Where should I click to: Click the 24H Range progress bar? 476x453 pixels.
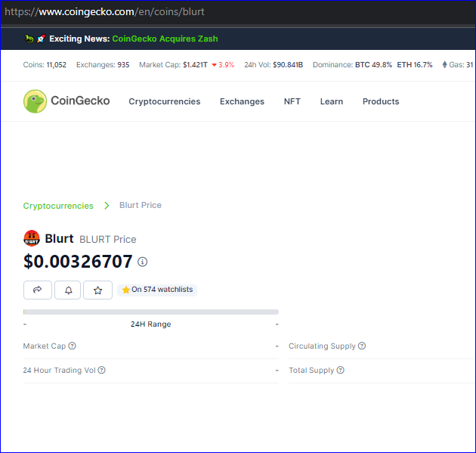point(151,312)
